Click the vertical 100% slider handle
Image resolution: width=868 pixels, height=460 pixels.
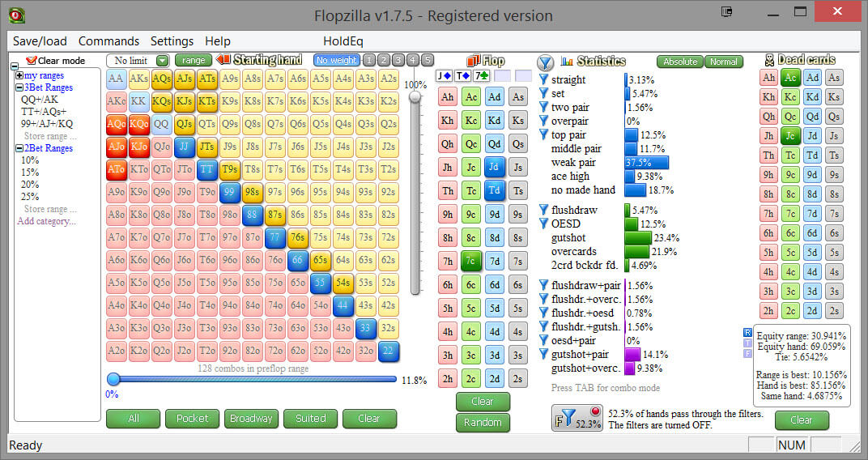point(415,97)
